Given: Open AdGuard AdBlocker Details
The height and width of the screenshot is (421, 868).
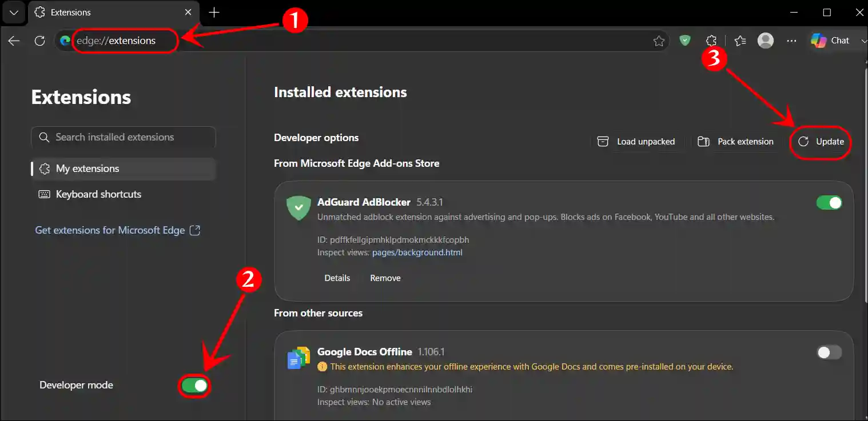Looking at the screenshot, I should (x=337, y=278).
